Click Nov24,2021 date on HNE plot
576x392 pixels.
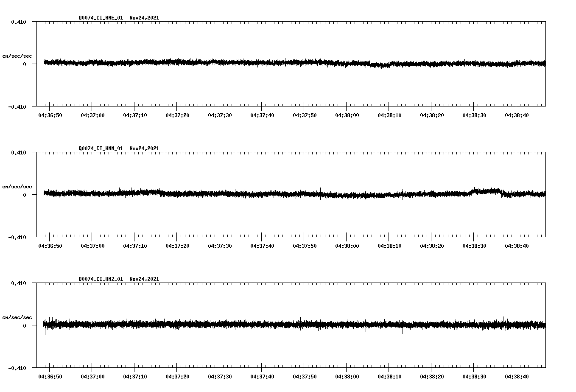[144, 18]
